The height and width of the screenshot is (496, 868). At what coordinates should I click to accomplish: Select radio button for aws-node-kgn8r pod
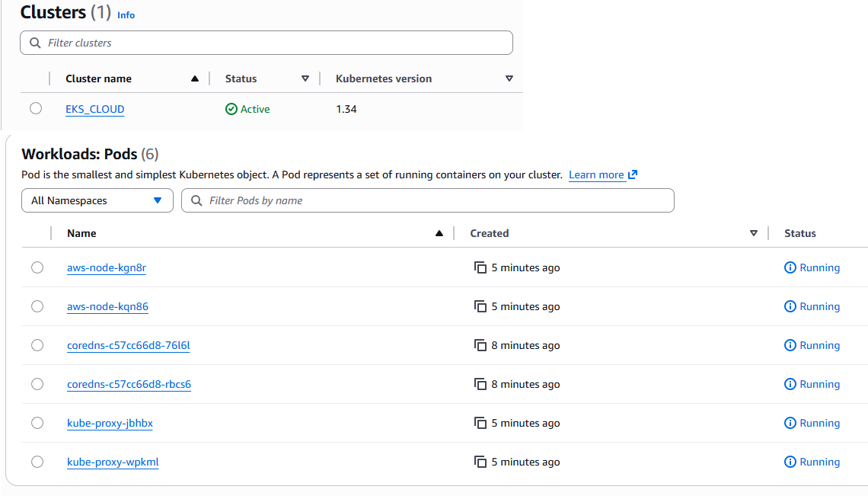point(37,267)
